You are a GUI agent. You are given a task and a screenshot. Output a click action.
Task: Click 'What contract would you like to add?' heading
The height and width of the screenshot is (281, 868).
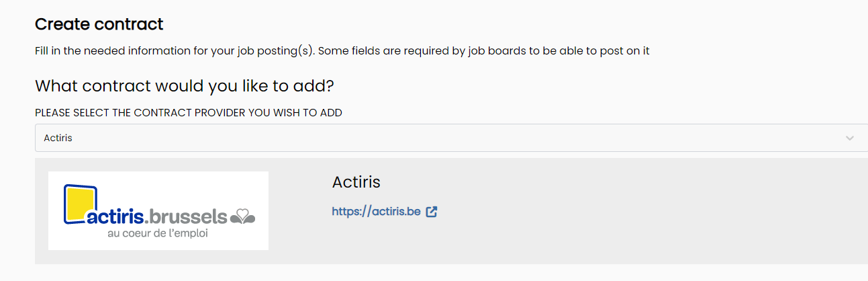[x=185, y=86]
